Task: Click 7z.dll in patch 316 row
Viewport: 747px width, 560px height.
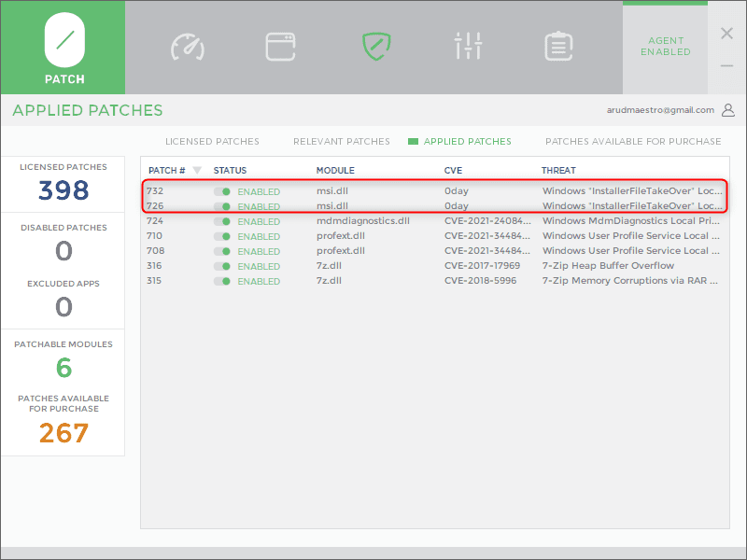Action: [329, 265]
